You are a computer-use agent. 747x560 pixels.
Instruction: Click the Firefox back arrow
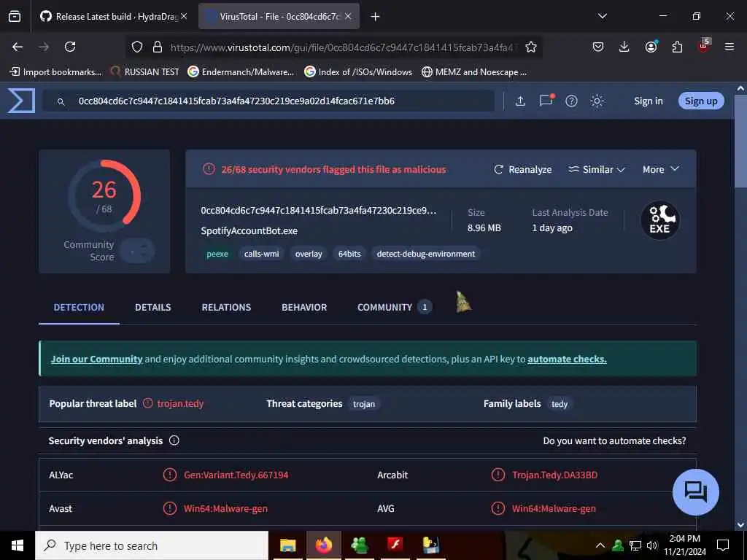click(18, 47)
